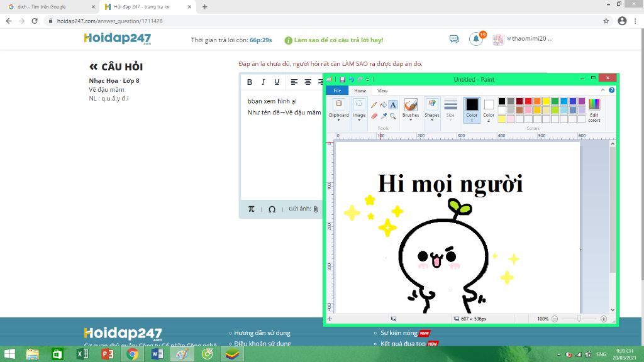
Task: Expand the Shapes dropdown in Paint
Action: [431, 117]
